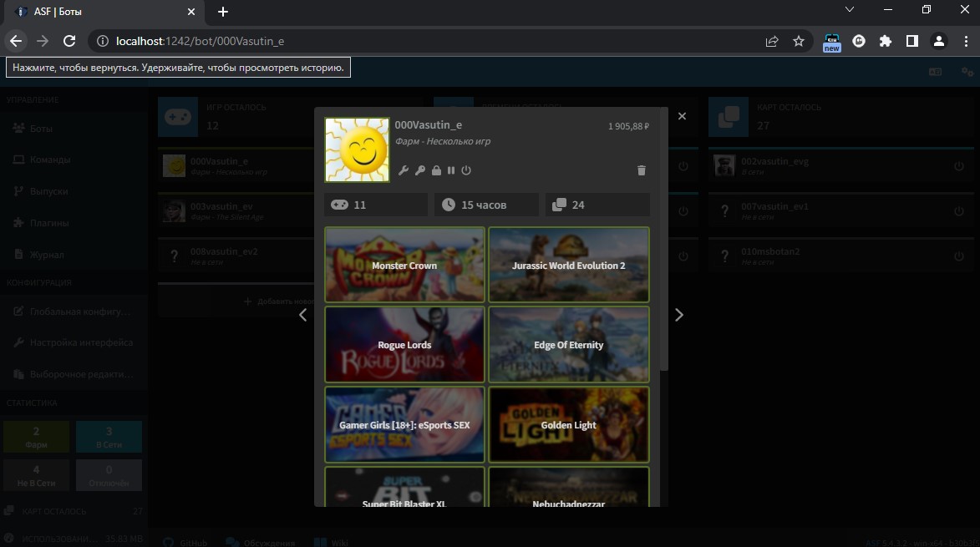Open the Monster Crown game tile
The height and width of the screenshot is (547, 980).
click(404, 265)
